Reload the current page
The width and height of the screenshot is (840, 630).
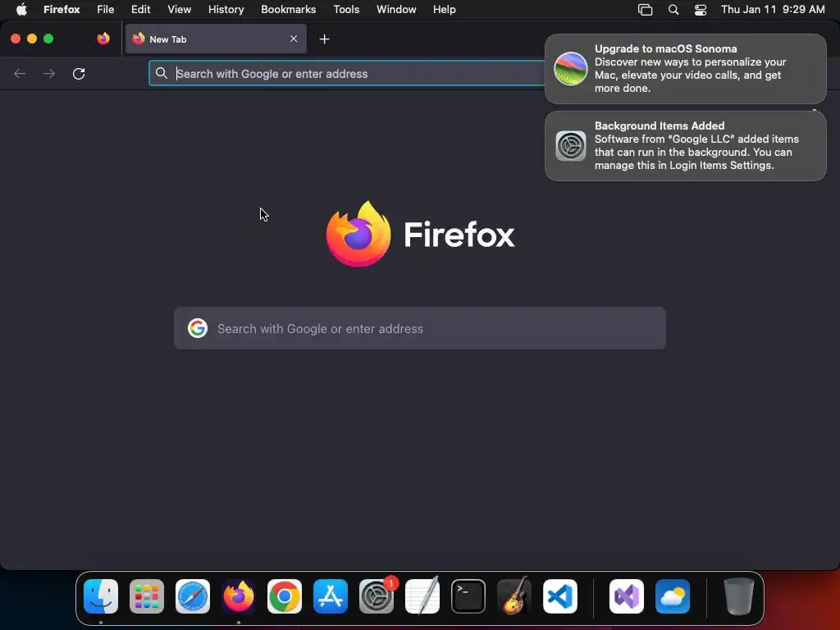point(79,73)
